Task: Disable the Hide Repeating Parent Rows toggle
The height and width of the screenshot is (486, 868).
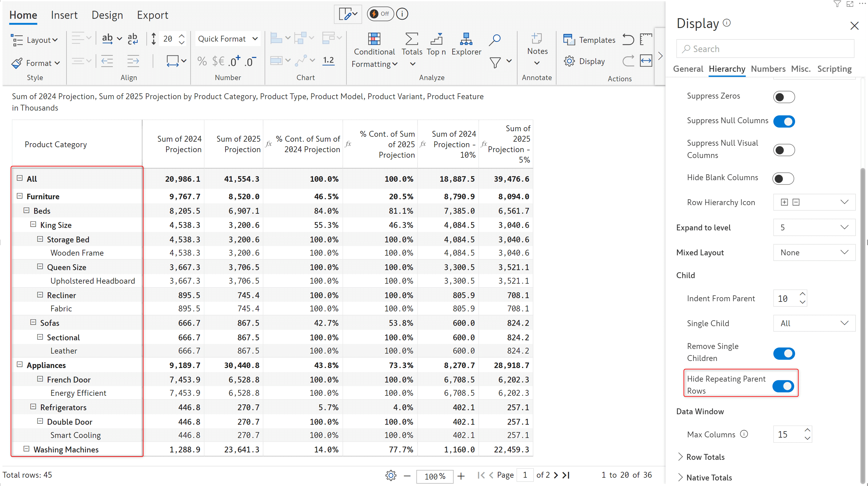Action: pyautogui.click(x=783, y=385)
